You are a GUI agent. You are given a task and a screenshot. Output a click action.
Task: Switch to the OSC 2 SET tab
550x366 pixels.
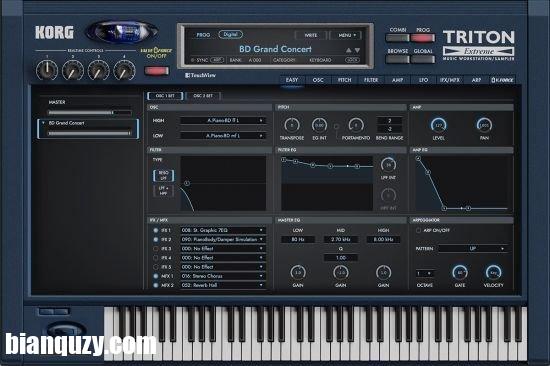pyautogui.click(x=203, y=95)
